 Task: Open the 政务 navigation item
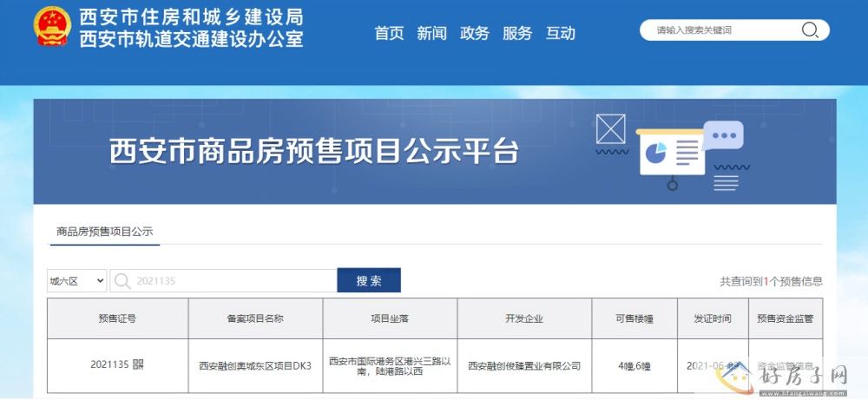coord(475,33)
